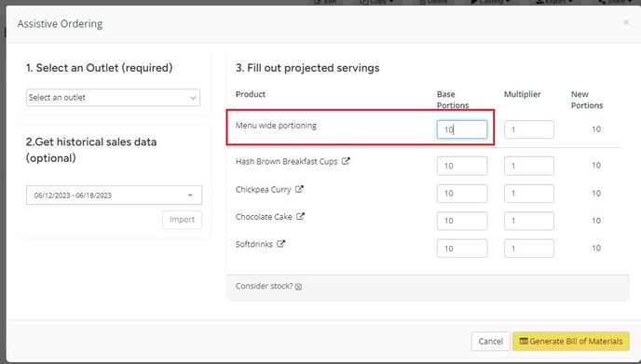Image resolution: width=641 pixels, height=364 pixels.
Task: Toggle the Consider stock checkbox
Action: tap(298, 287)
